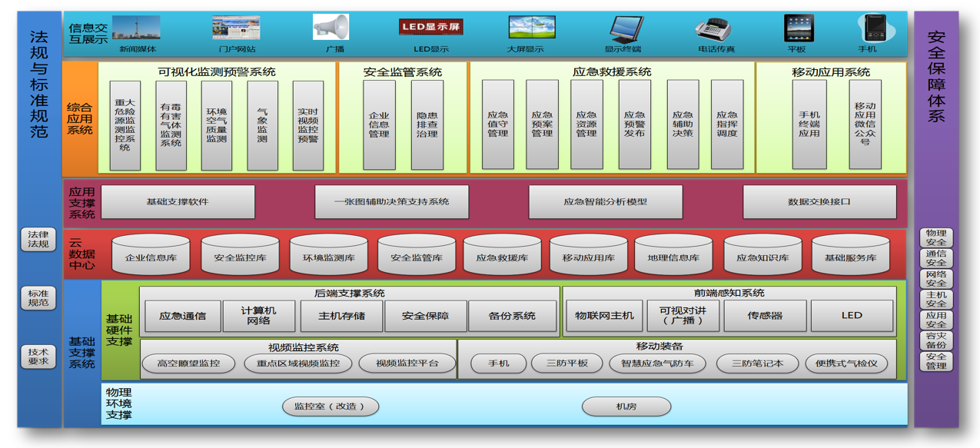Select the 智慧应急气防车 pill
The image size is (980, 448).
[x=657, y=363]
